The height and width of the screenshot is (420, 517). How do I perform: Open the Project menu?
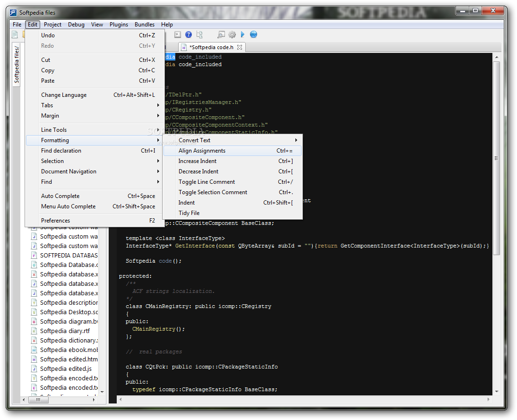pyautogui.click(x=53, y=25)
